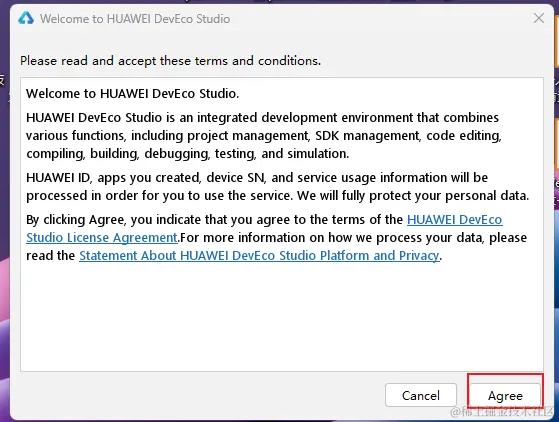This screenshot has width=559, height=422.
Task: Close the Welcome to DevEco Studio dialog
Action: (x=539, y=18)
